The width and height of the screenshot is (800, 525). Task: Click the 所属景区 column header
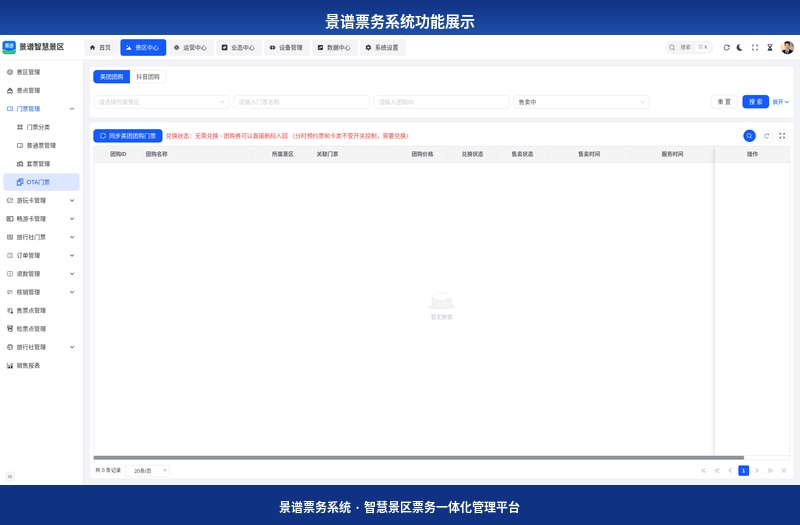tap(283, 154)
